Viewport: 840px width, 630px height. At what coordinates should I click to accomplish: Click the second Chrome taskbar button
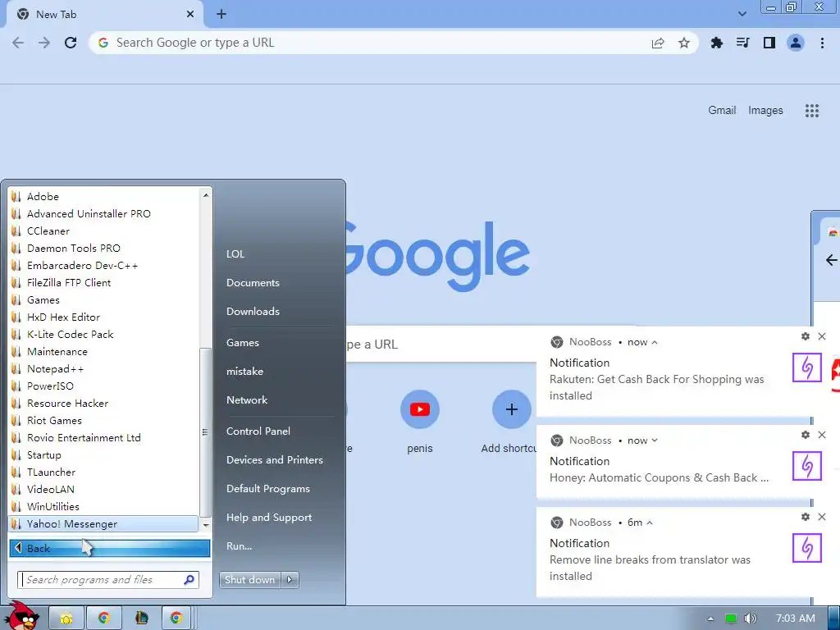[x=176, y=619]
